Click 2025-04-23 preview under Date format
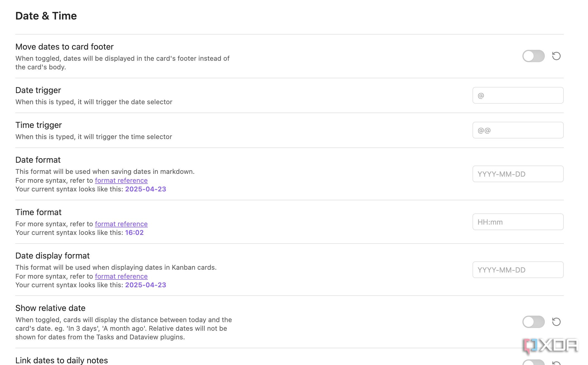Image resolution: width=588 pixels, height=365 pixels. pyautogui.click(x=146, y=189)
